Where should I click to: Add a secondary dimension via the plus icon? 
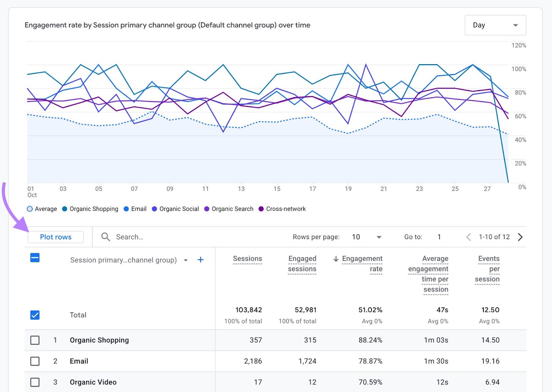[200, 260]
